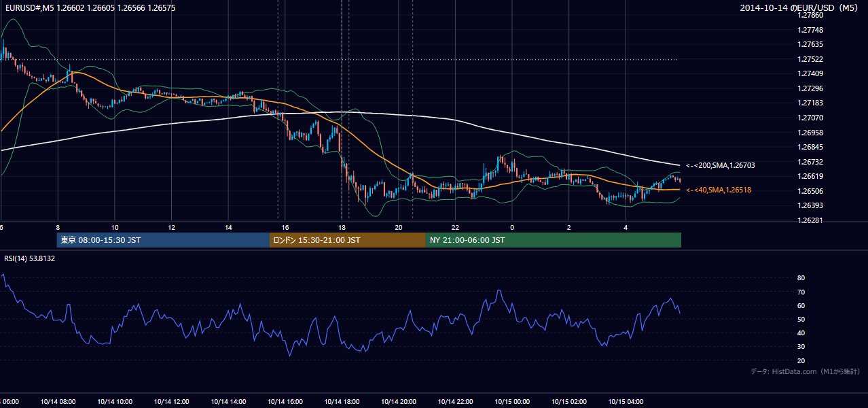Click price level 1.26619 on axis
The image size is (868, 408).
point(810,176)
